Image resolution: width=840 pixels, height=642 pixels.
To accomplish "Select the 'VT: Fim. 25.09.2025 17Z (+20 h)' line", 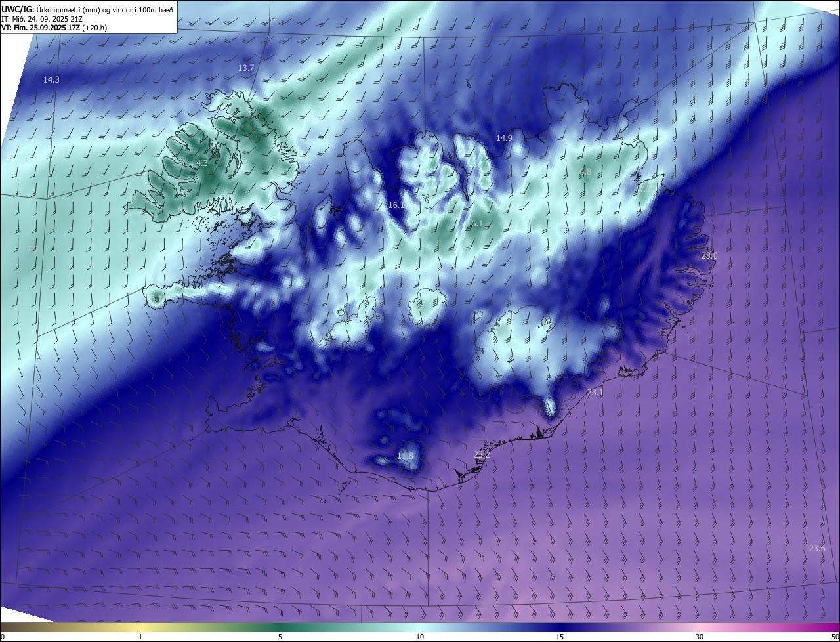I will 54,28.
